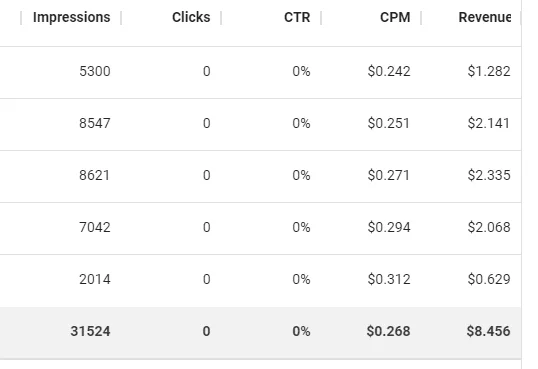Screen dimensions: 538x369
Task: Click the $0.271 CPM value
Action: click(388, 175)
